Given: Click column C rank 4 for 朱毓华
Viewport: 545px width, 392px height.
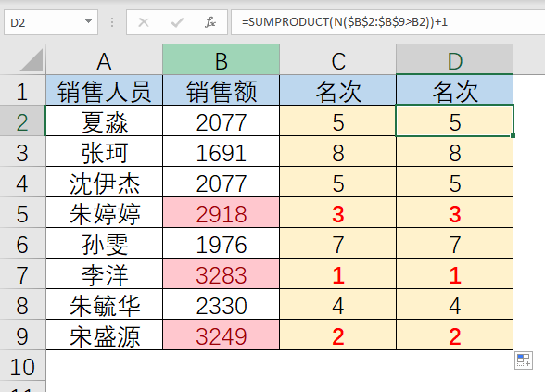Looking at the screenshot, I should pyautogui.click(x=337, y=304).
